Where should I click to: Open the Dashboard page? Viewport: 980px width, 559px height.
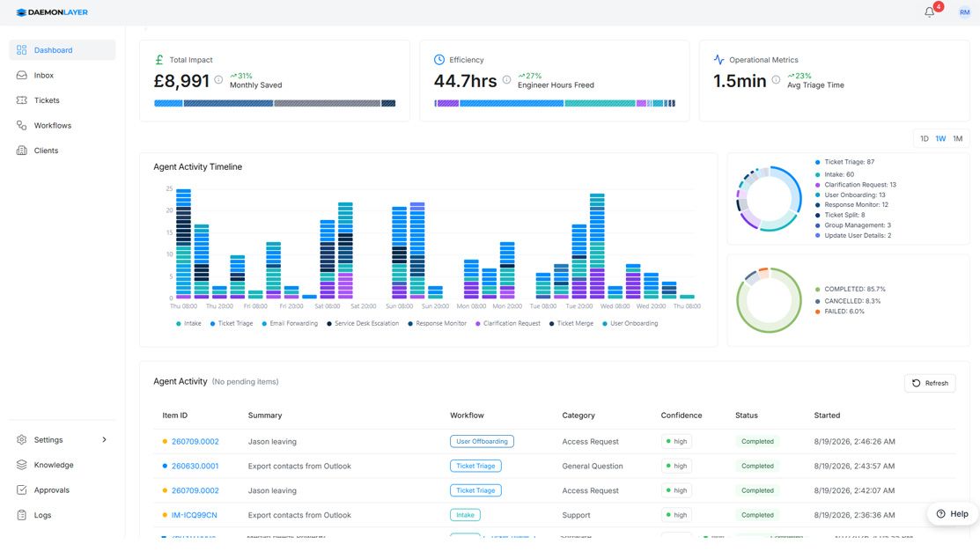pos(63,50)
